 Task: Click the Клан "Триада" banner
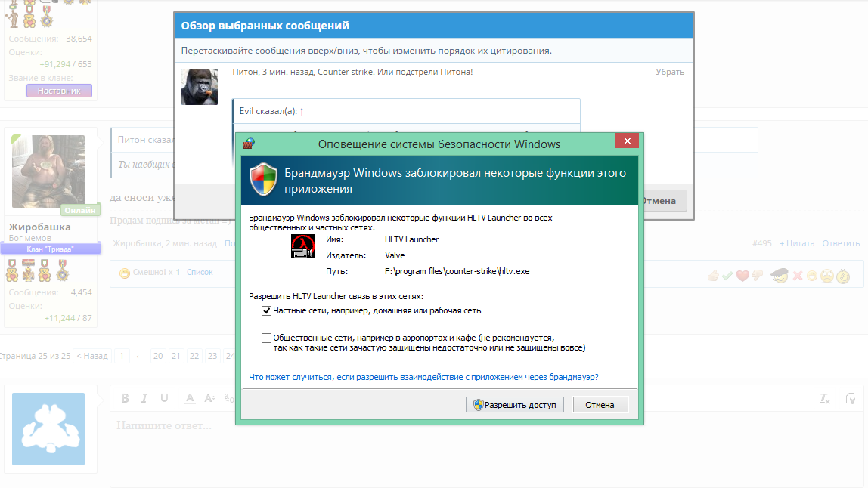pyautogui.click(x=51, y=249)
